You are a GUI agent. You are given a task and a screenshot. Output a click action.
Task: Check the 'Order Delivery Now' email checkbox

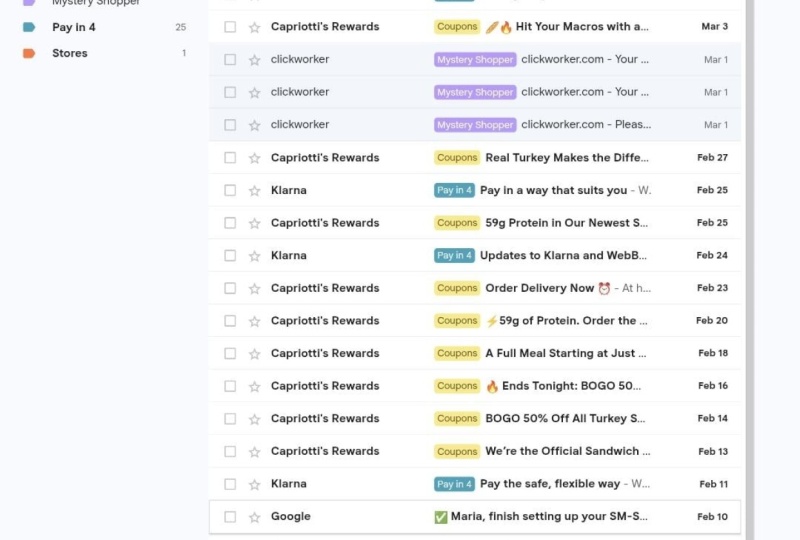(230, 288)
